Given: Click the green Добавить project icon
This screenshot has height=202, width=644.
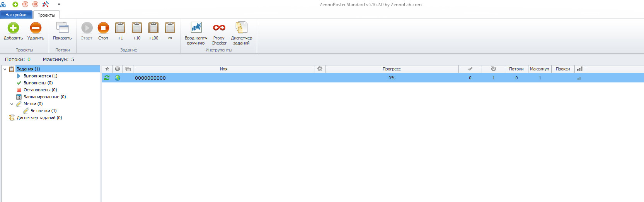Looking at the screenshot, I should 13,28.
